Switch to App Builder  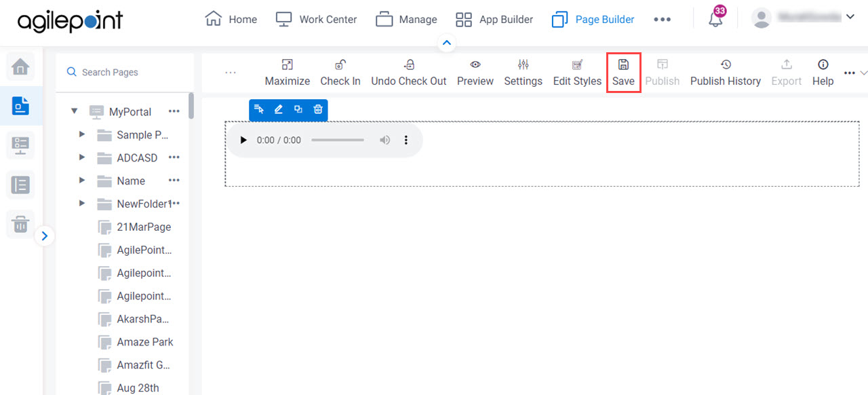[494, 19]
